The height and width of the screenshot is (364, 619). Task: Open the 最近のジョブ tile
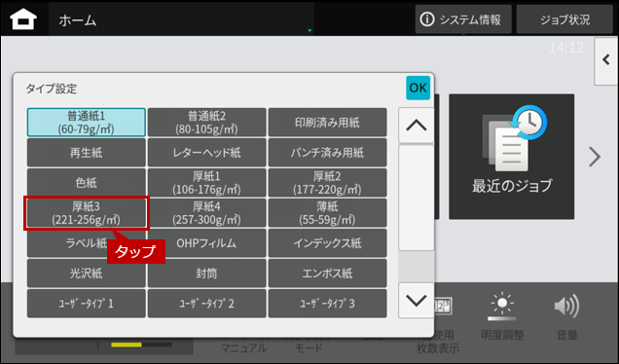pos(511,157)
